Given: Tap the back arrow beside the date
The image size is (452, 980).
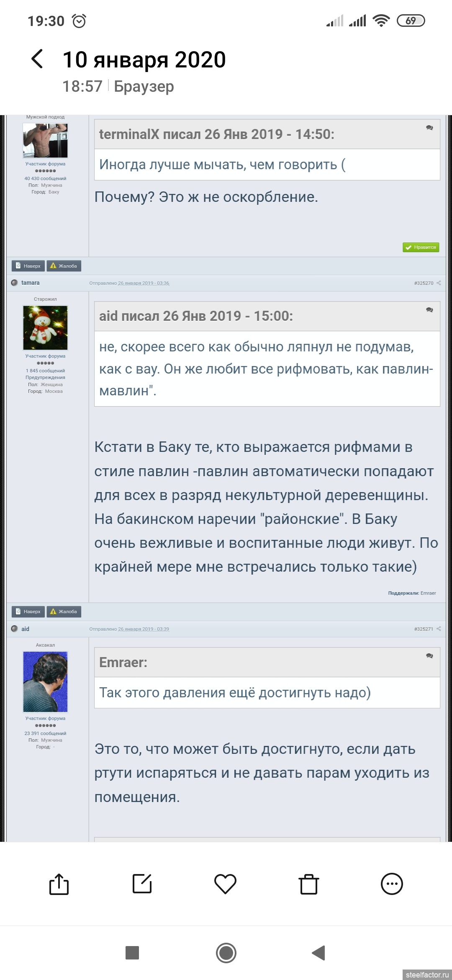Looking at the screenshot, I should 37,59.
